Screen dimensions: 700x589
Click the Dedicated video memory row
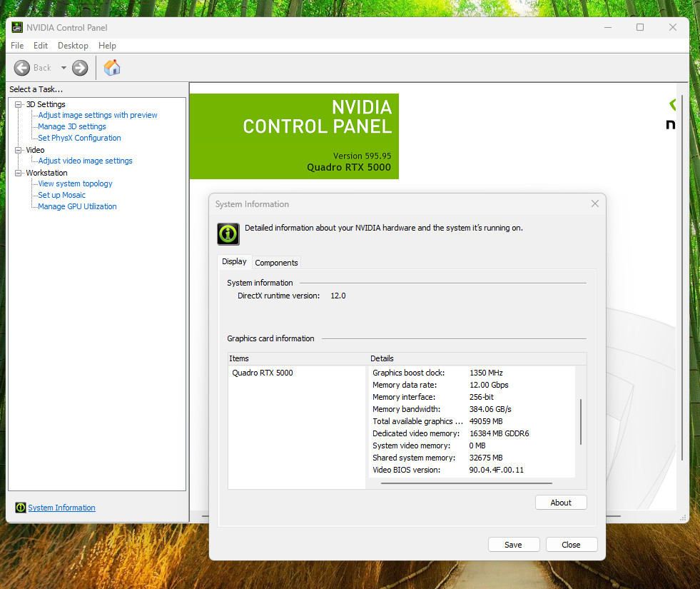pos(472,433)
